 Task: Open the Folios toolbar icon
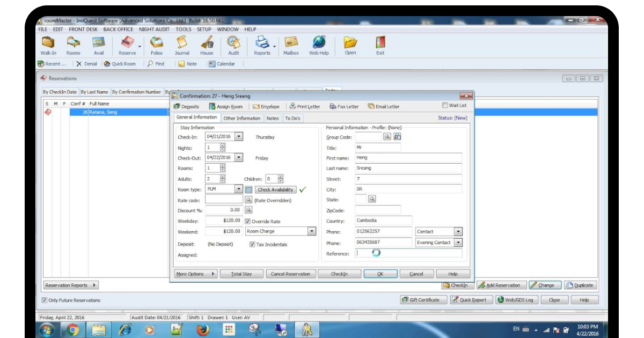[x=157, y=46]
